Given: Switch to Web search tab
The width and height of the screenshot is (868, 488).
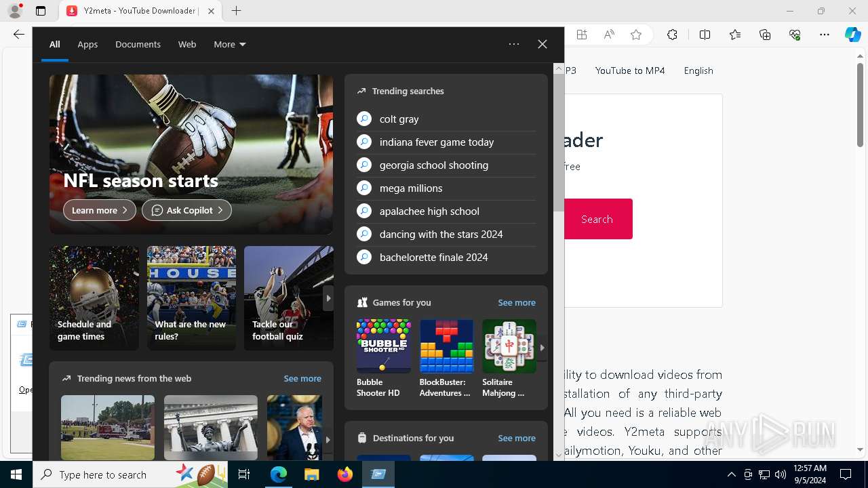Looking at the screenshot, I should [187, 44].
